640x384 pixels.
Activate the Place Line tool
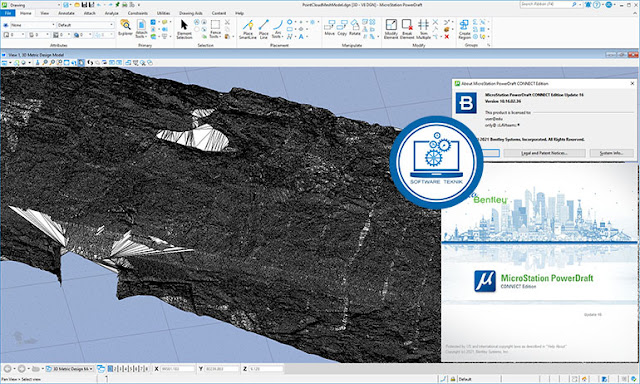(264, 29)
